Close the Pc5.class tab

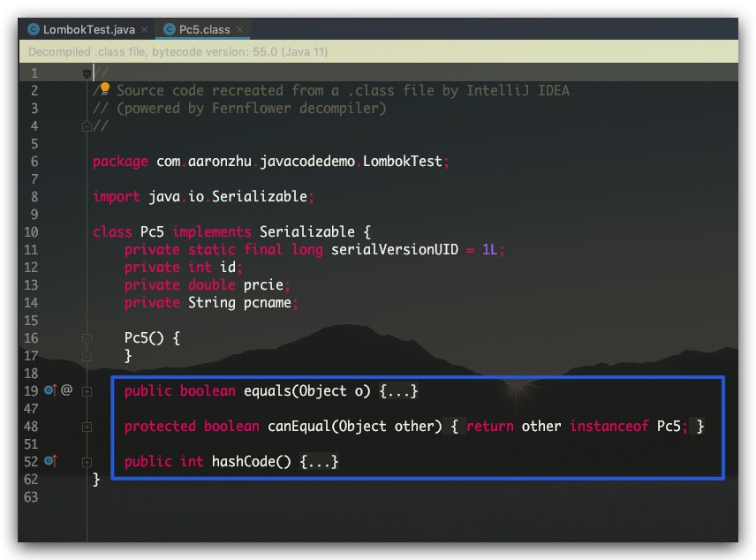(x=239, y=30)
